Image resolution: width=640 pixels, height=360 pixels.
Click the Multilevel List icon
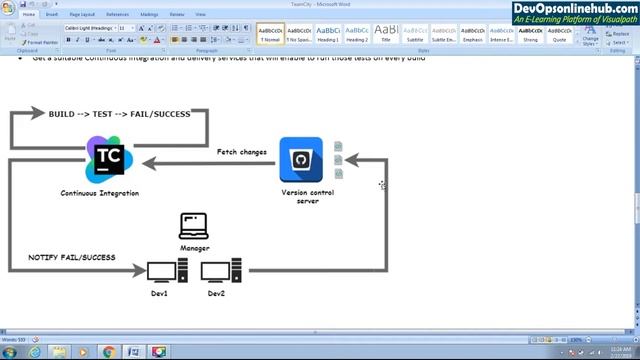click(203, 28)
